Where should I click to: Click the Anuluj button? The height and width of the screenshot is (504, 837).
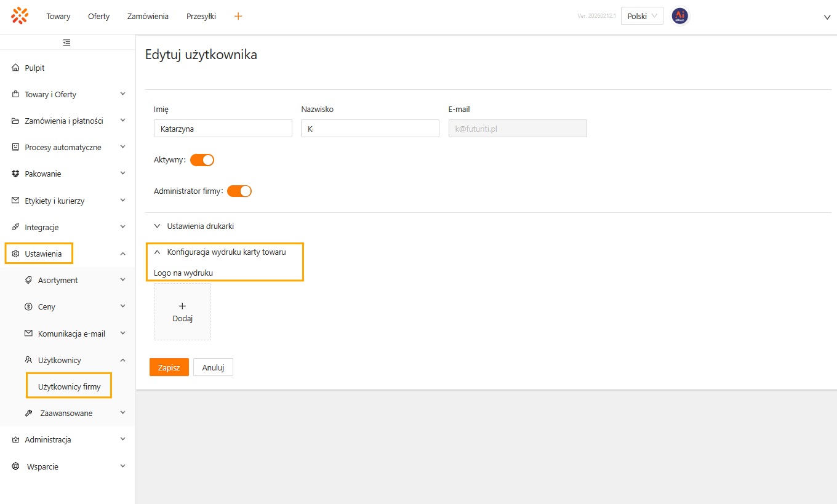point(213,367)
